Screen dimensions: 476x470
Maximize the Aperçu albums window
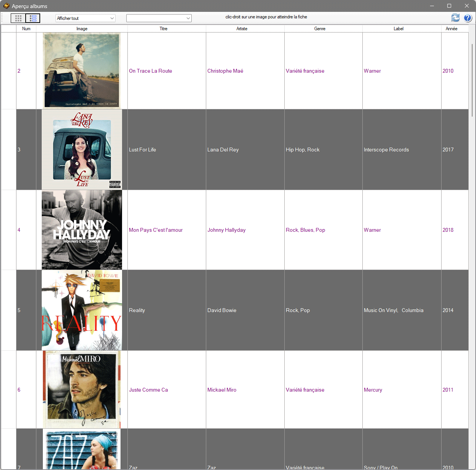click(x=449, y=6)
